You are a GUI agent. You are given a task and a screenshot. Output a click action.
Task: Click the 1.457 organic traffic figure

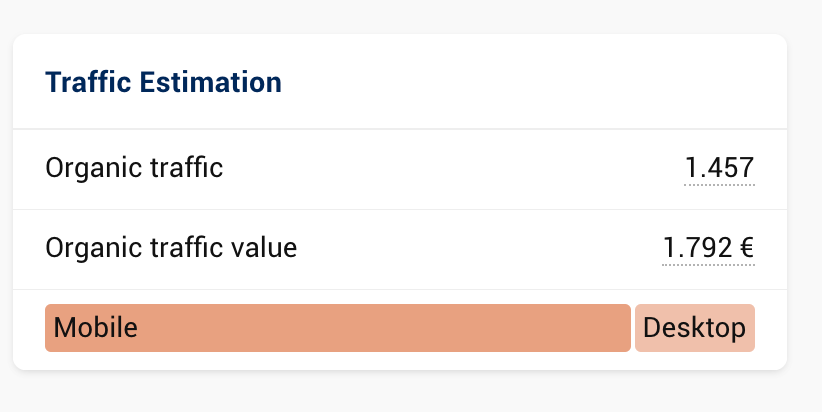point(719,168)
